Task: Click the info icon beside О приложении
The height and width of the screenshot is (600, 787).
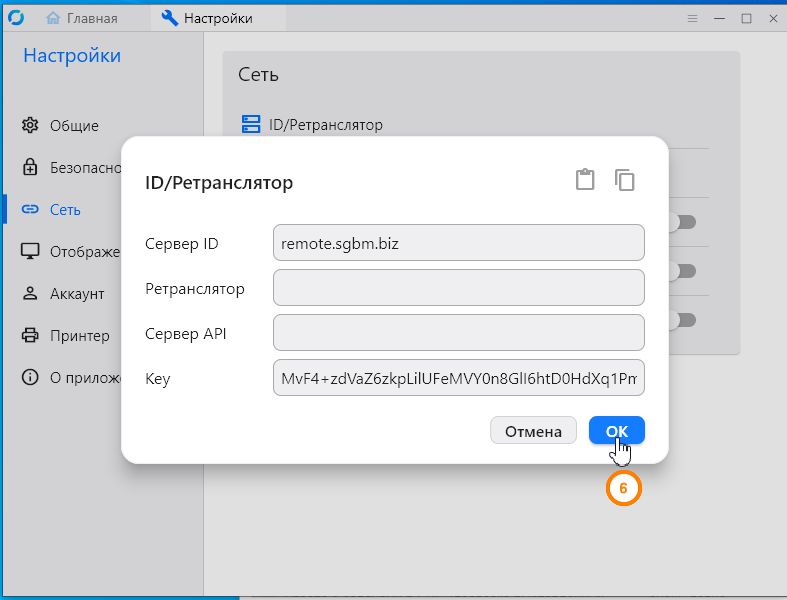Action: click(30, 377)
